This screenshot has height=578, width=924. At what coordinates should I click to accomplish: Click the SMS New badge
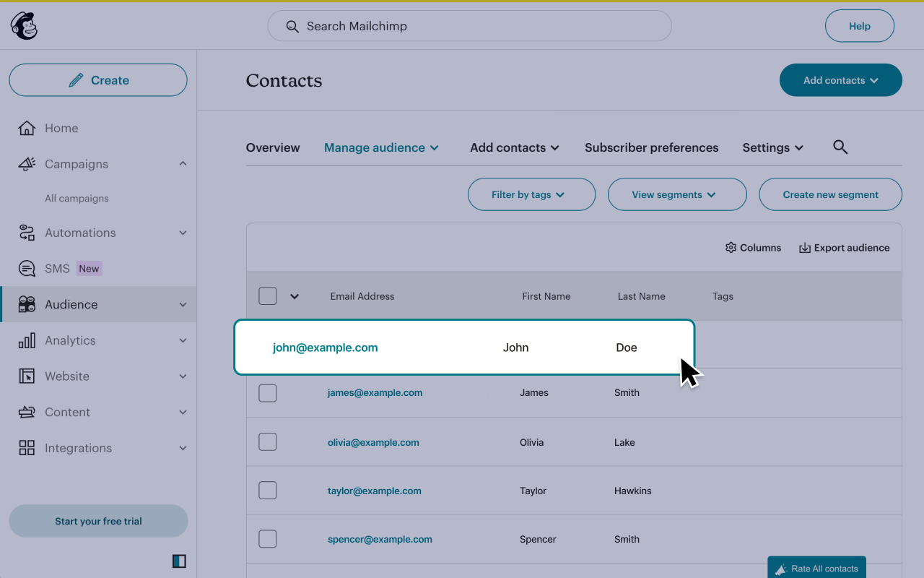click(89, 269)
